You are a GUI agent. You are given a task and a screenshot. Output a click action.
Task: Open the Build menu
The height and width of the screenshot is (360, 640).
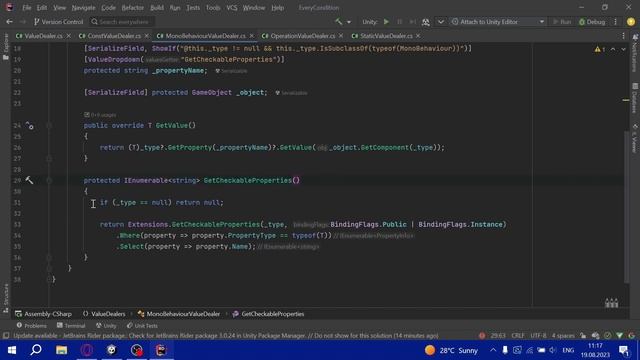pyautogui.click(x=157, y=8)
